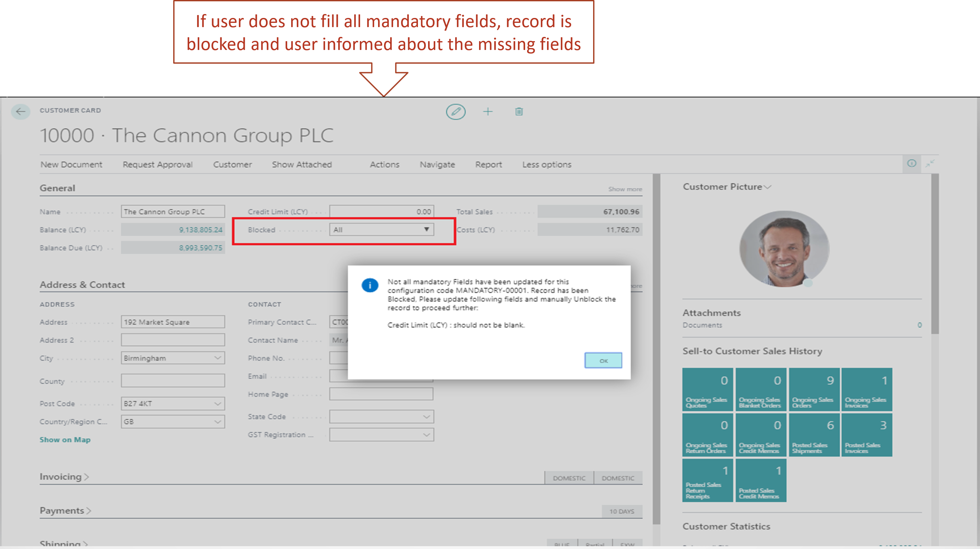
Task: Open the Customer menu
Action: coord(232,164)
